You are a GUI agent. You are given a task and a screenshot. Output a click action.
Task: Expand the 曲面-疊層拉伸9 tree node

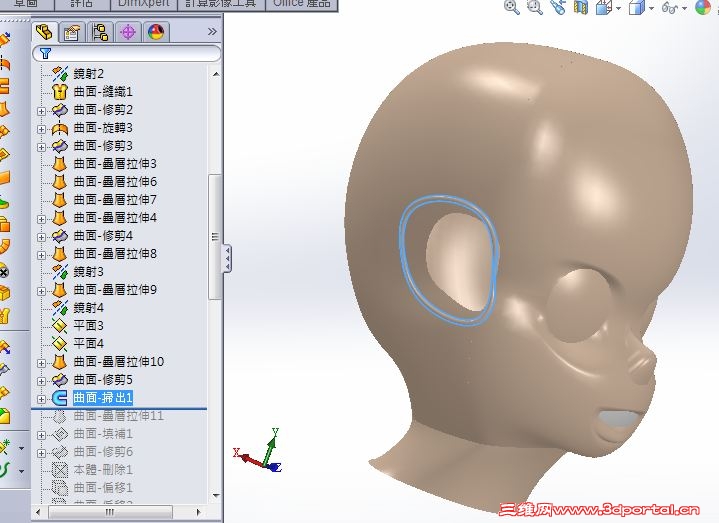pyautogui.click(x=41, y=291)
